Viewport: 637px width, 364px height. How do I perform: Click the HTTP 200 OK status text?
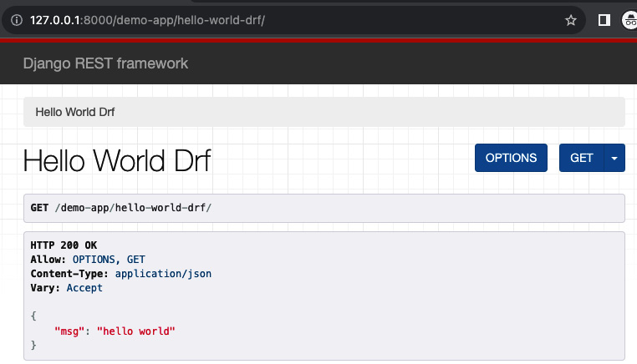pyautogui.click(x=64, y=245)
